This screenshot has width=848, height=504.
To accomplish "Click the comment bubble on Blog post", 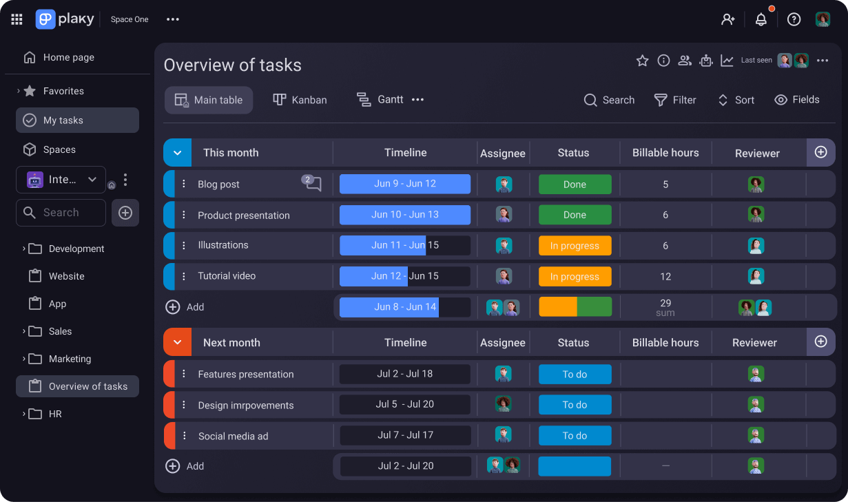I will (x=312, y=183).
